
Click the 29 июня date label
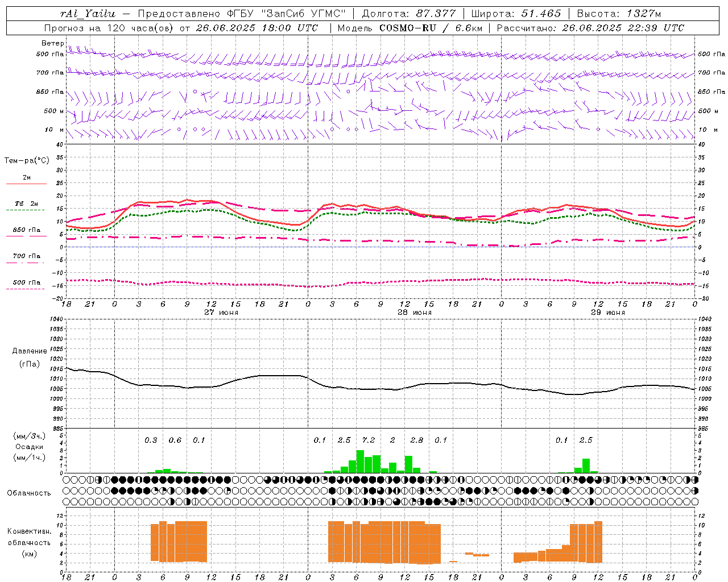(x=608, y=313)
